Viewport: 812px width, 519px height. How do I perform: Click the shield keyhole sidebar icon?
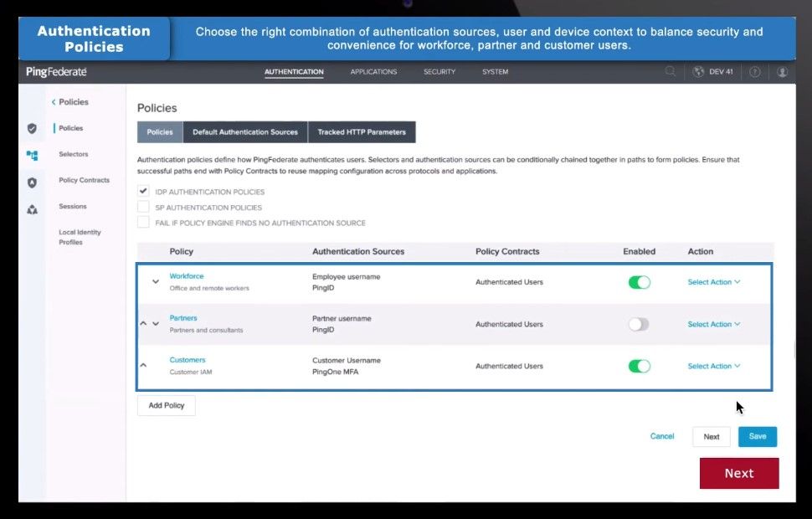32,182
